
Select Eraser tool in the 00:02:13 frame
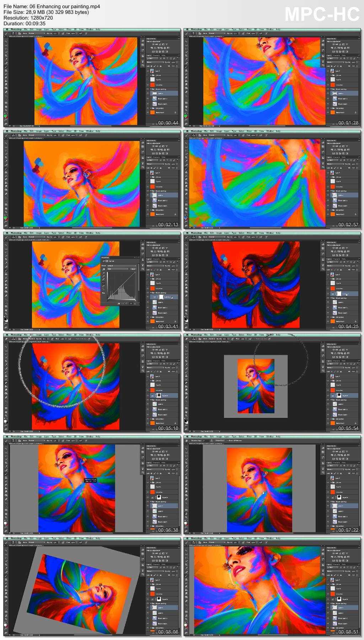(x=6, y=179)
